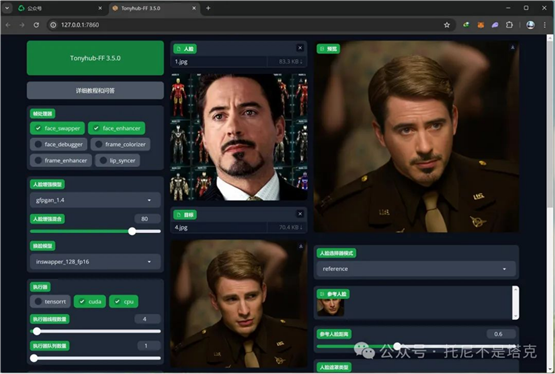Reload the page with the refresh icon

pos(36,25)
